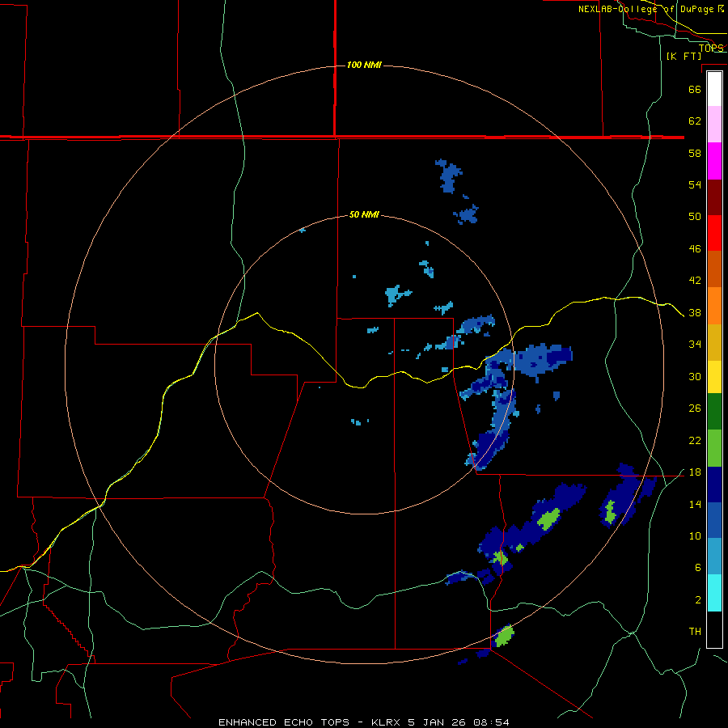Click the "50" legend value
The width and height of the screenshot is (728, 728).
695,216
